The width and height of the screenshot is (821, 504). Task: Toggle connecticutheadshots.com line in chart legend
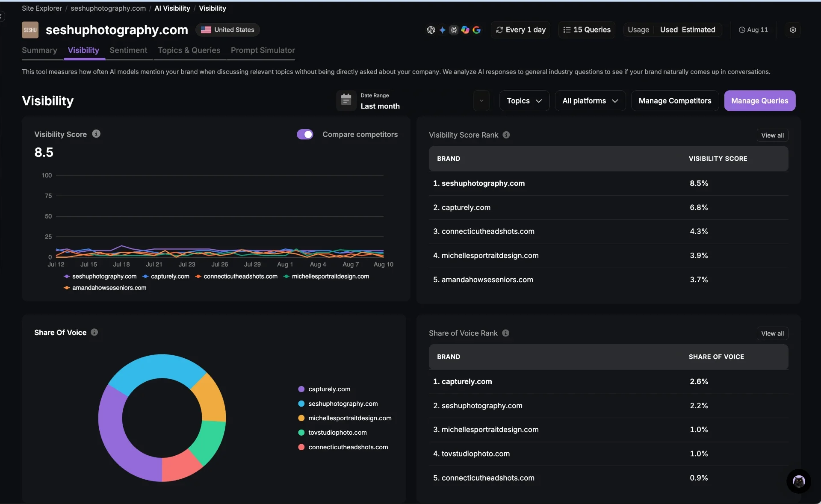pos(236,277)
